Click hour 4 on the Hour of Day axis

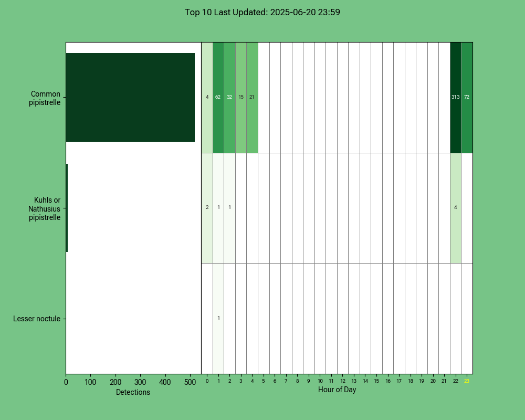(252, 381)
